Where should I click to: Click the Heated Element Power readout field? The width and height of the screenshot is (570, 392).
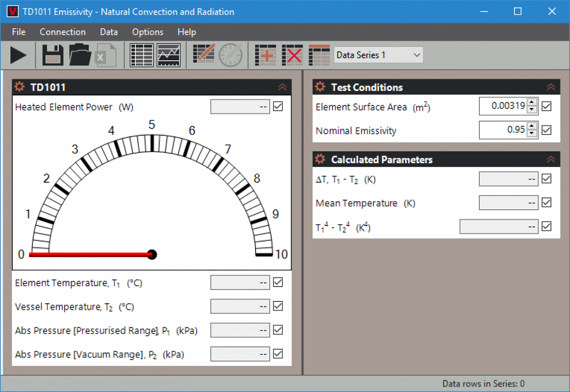tap(240, 107)
